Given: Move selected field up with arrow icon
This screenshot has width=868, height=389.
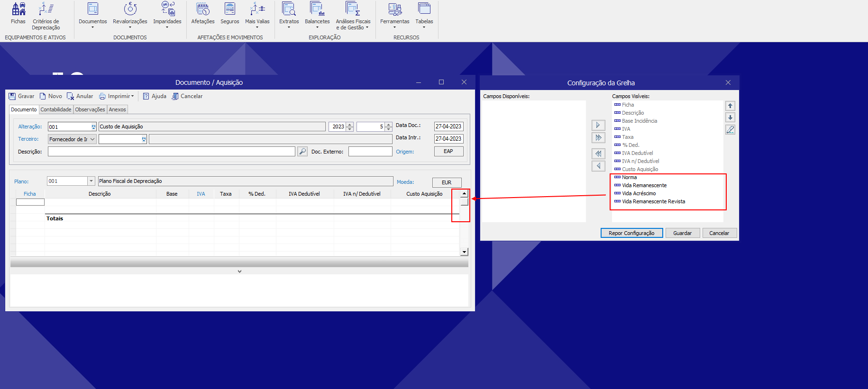Looking at the screenshot, I should click(730, 106).
